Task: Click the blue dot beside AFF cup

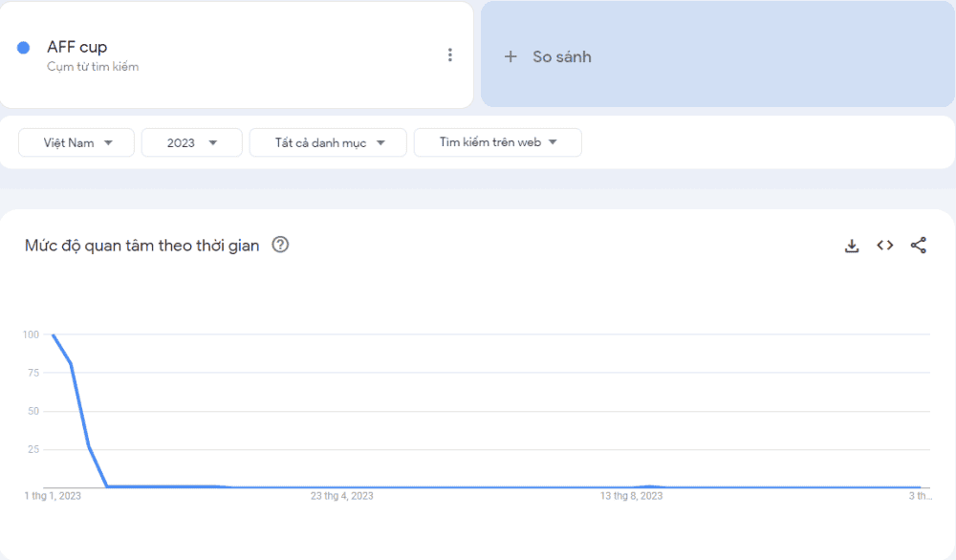Action: click(24, 48)
